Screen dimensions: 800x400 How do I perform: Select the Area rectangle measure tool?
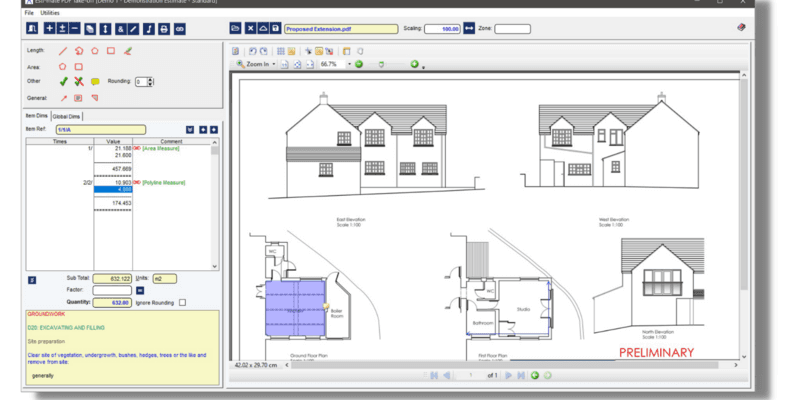pyautogui.click(x=79, y=66)
